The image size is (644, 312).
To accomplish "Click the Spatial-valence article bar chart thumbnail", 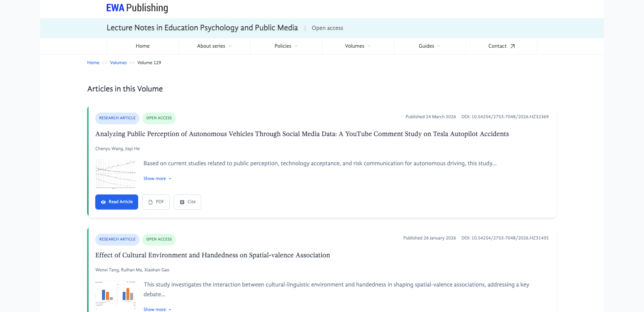I will (x=116, y=296).
